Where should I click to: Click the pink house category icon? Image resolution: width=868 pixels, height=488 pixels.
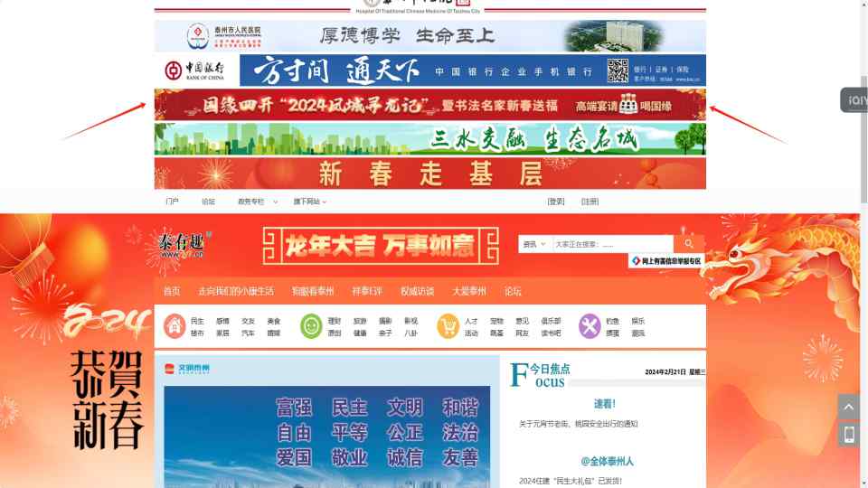pos(175,326)
